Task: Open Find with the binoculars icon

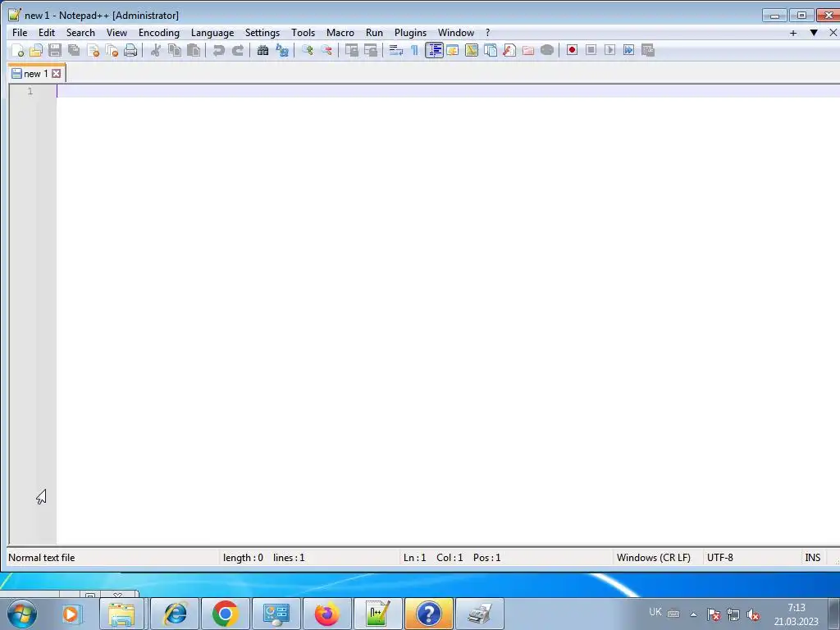Action: pos(262,50)
